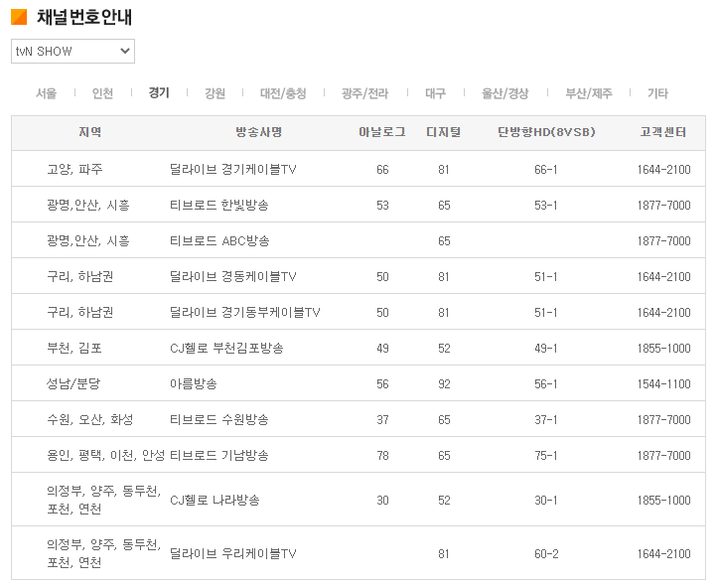Screen dimensions: 717x588
Task: Click the 디지털 column header
Action: click(x=444, y=132)
